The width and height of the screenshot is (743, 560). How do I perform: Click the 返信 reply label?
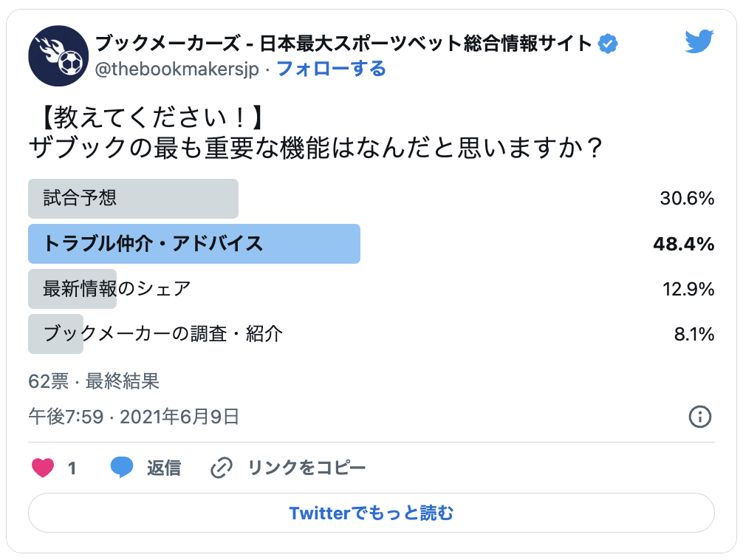(x=163, y=468)
